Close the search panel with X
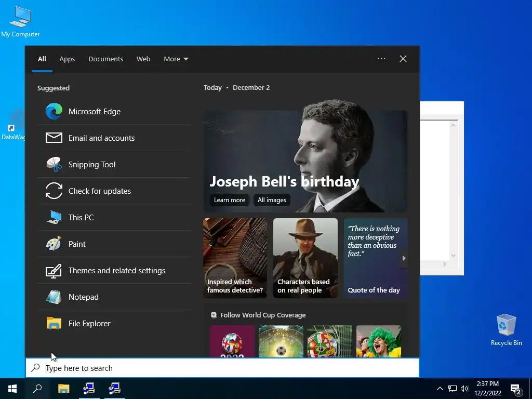Screen dimensions: 532x399 click(x=403, y=59)
